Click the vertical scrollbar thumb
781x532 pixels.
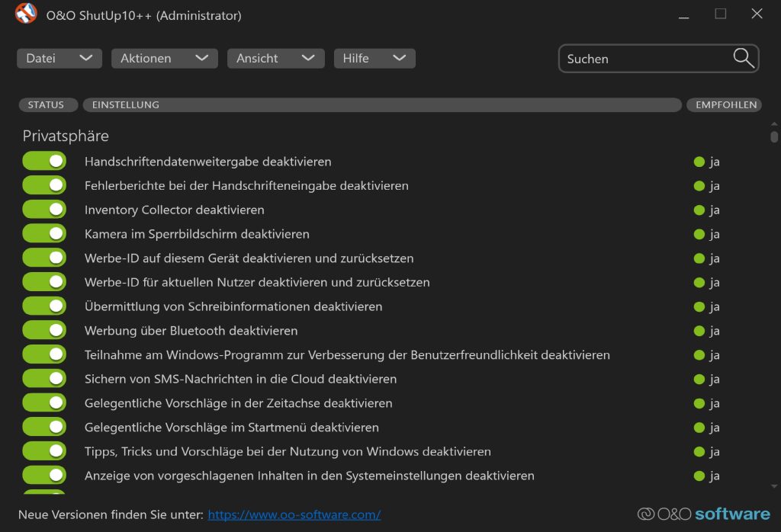click(773, 136)
